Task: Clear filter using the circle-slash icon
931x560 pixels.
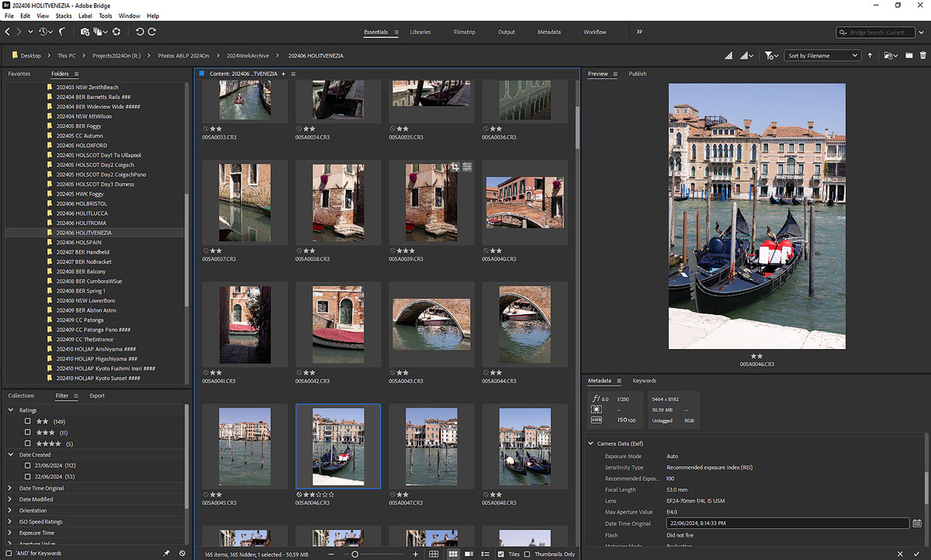Action: [x=182, y=554]
